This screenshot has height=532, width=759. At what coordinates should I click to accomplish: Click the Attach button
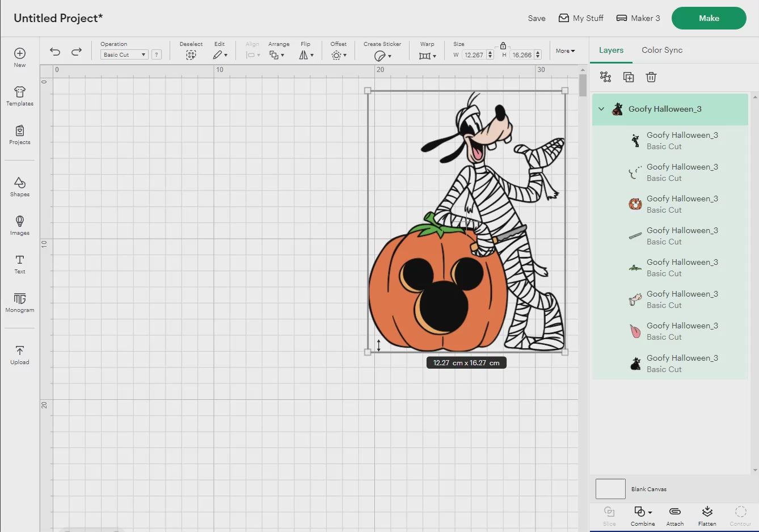(x=675, y=516)
